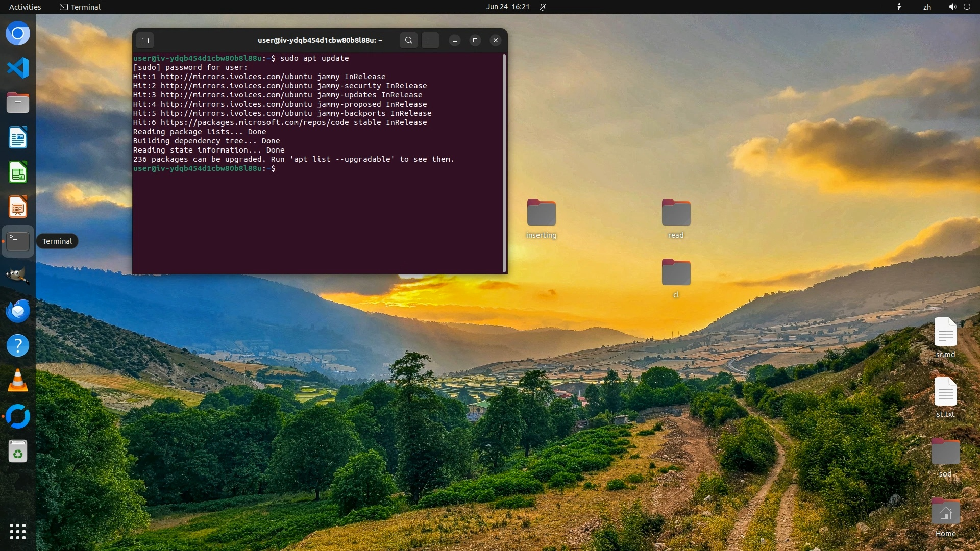This screenshot has height=551, width=980.
Task: Click the terminal search icon
Action: coord(408,40)
